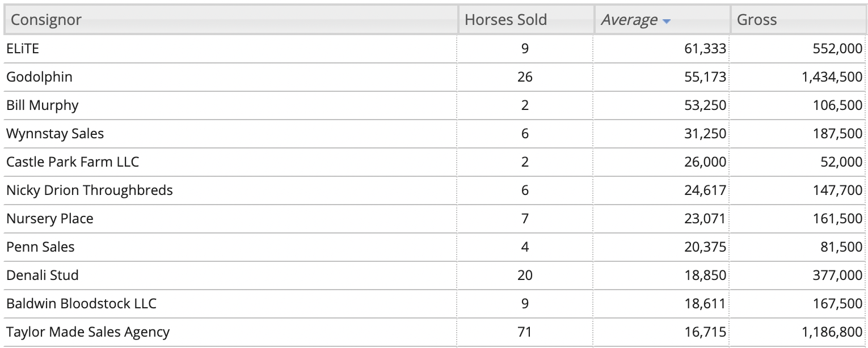
Task: Select the Castle Park Farm LLC row
Action: (435, 162)
